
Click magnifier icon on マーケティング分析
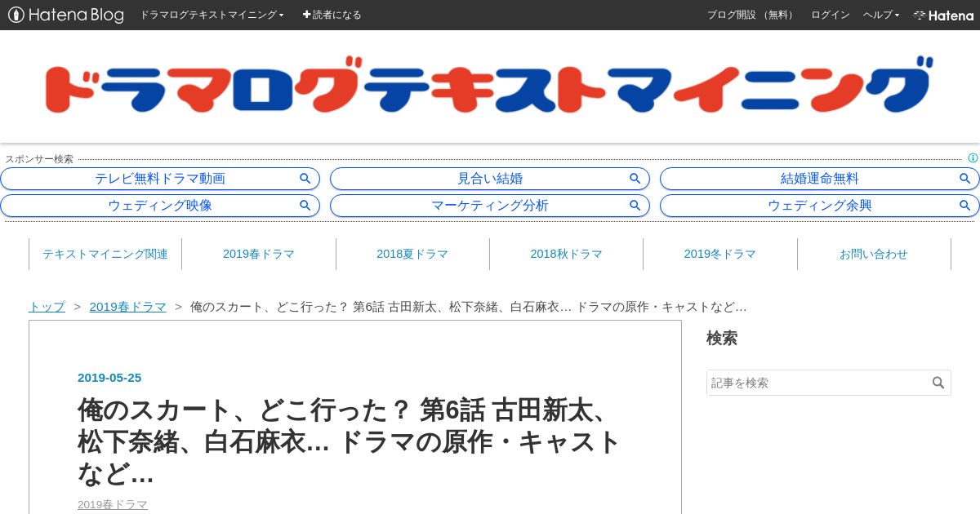point(635,206)
